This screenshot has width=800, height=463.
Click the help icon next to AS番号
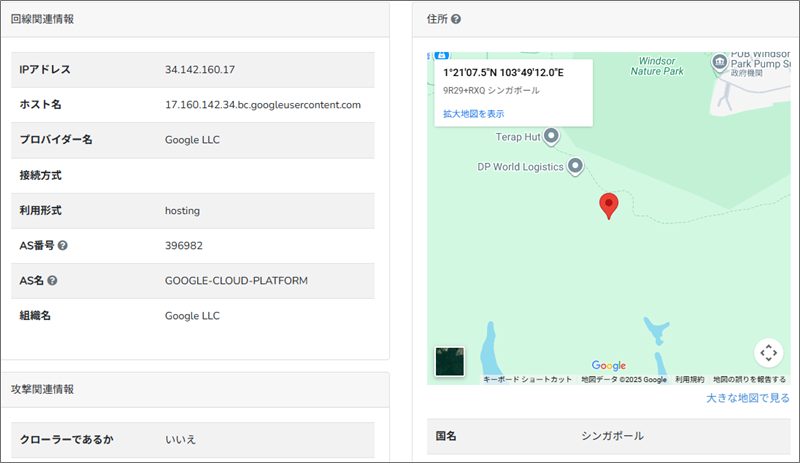63,245
